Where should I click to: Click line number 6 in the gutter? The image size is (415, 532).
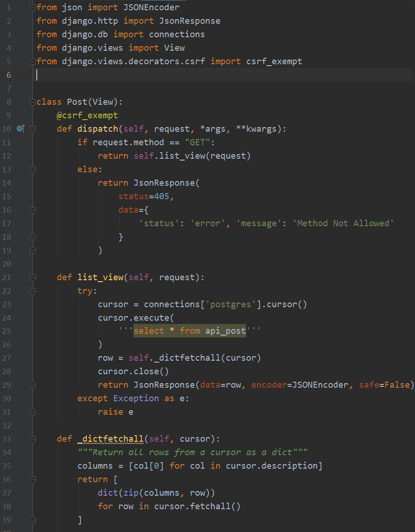tap(9, 75)
